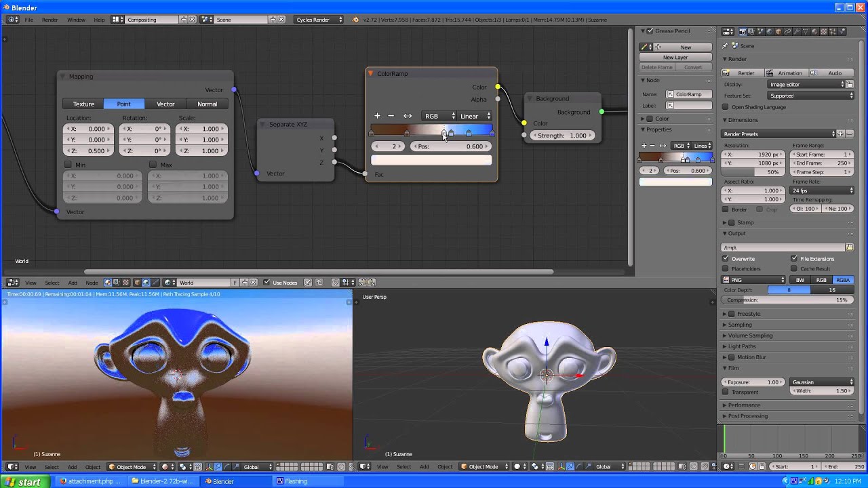Disable the Use Nodes checkbox
The image size is (868, 488).
[267, 282]
